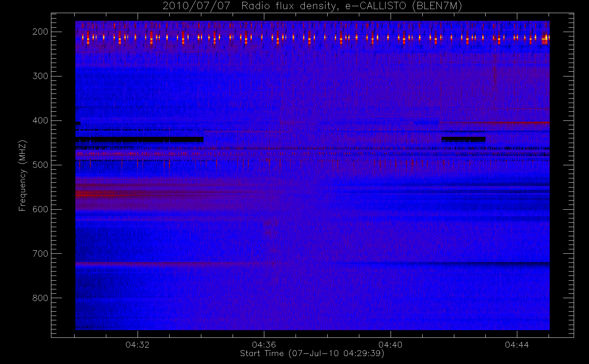Image resolution: width=589 pixels, height=364 pixels.
Task: Click the 04:44 time tick label
Action: tap(517, 345)
